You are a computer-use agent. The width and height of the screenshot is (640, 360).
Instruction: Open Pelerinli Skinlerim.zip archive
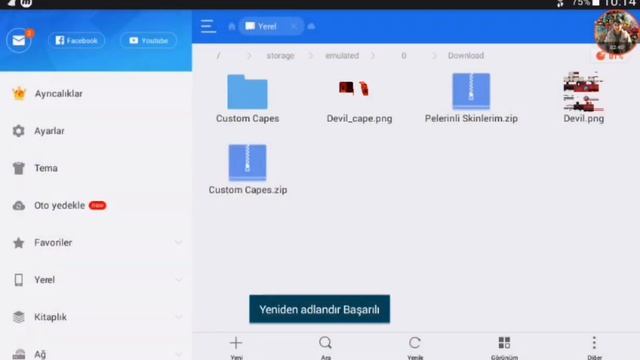pyautogui.click(x=471, y=98)
